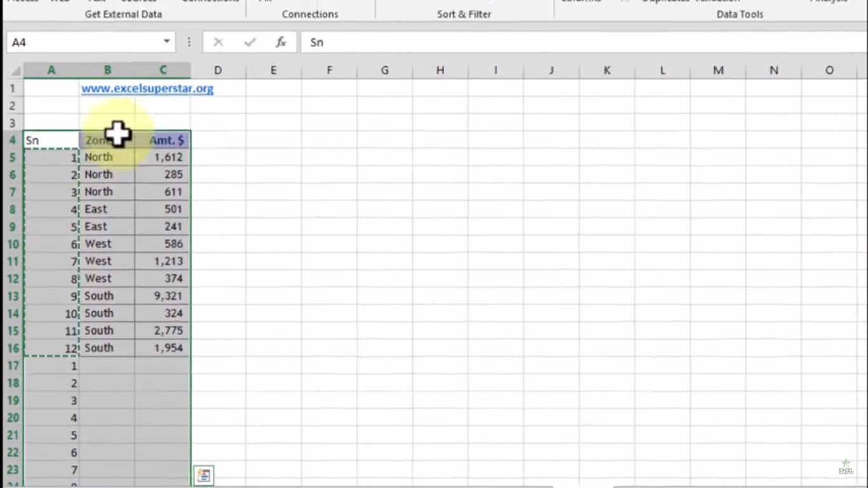The height and width of the screenshot is (488, 868).
Task: Click the cell with amount 1,213
Action: coord(163,261)
